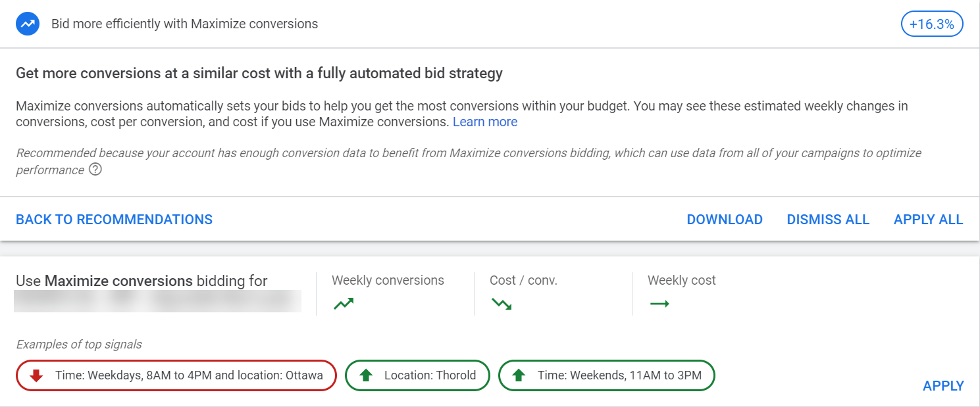Click the blue trending-up recommendation icon
Screen dimensions: 980x407
tap(27, 24)
